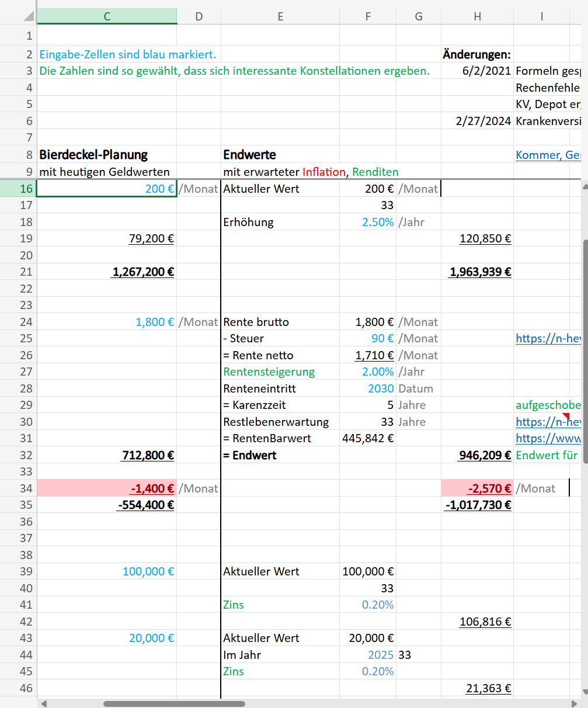Click the horizontal scrollbar left arrow
The width and height of the screenshot is (588, 708).
[x=43, y=703]
